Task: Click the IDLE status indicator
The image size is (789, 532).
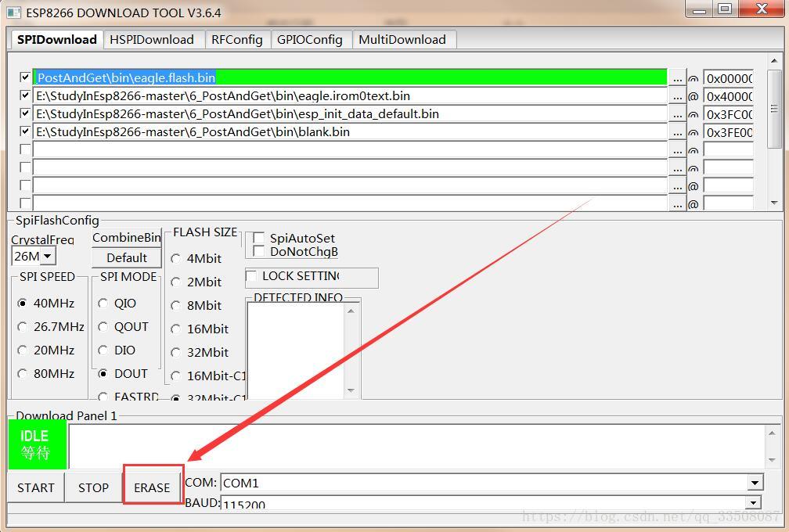Action: 38,444
